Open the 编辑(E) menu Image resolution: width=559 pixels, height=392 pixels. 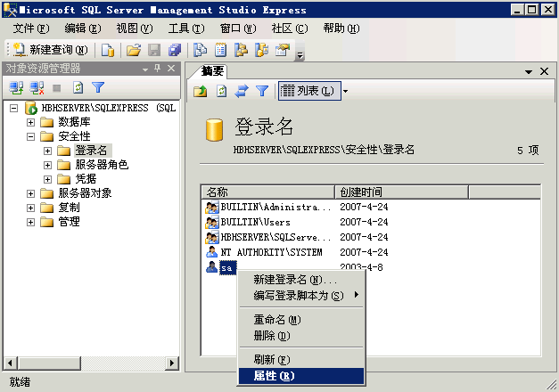(x=83, y=29)
